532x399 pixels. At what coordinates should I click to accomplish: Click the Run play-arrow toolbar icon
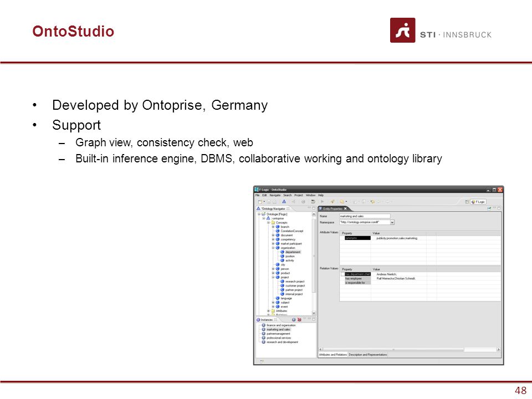(x=323, y=202)
